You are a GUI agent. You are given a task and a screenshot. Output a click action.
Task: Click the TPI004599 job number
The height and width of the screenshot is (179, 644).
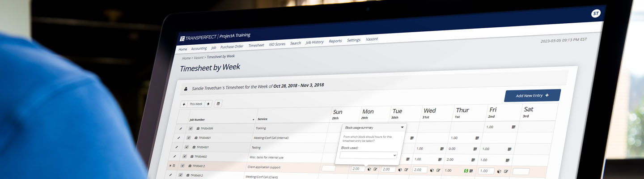coord(207,128)
